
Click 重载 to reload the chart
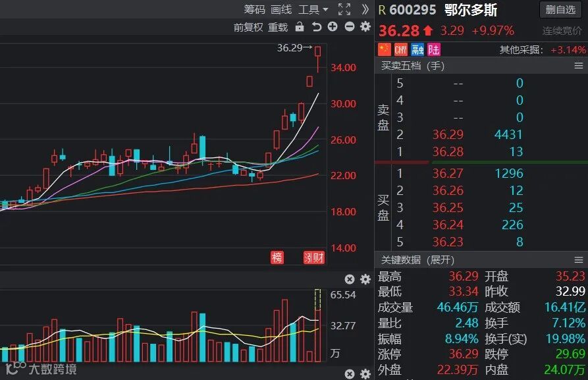278,27
